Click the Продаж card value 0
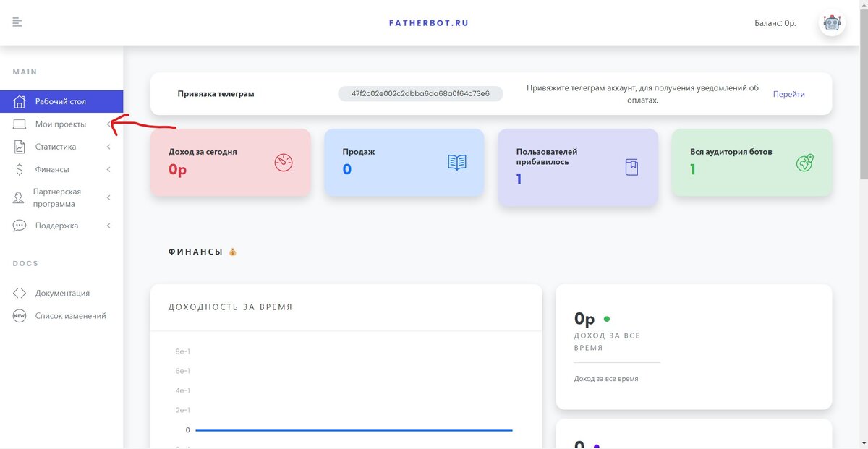The width and height of the screenshot is (868, 449). click(347, 170)
